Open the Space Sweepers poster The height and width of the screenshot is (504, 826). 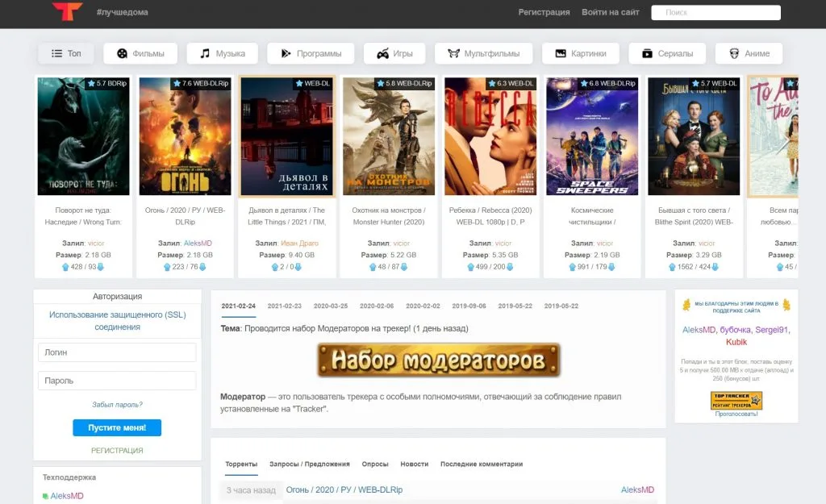(x=592, y=136)
